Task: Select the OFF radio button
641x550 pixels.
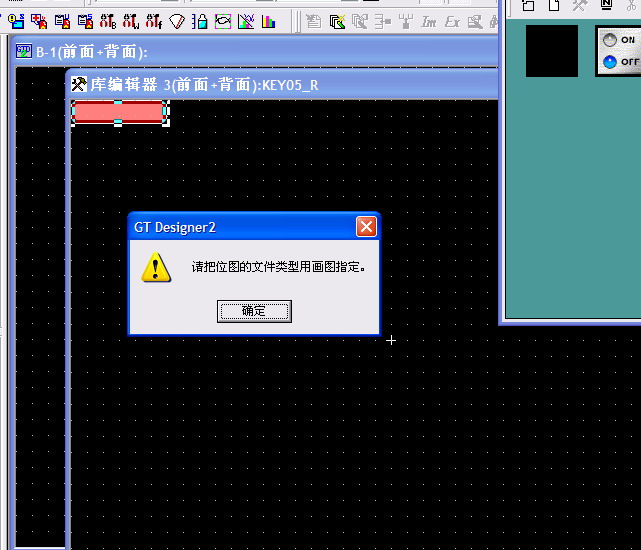Action: [x=610, y=62]
